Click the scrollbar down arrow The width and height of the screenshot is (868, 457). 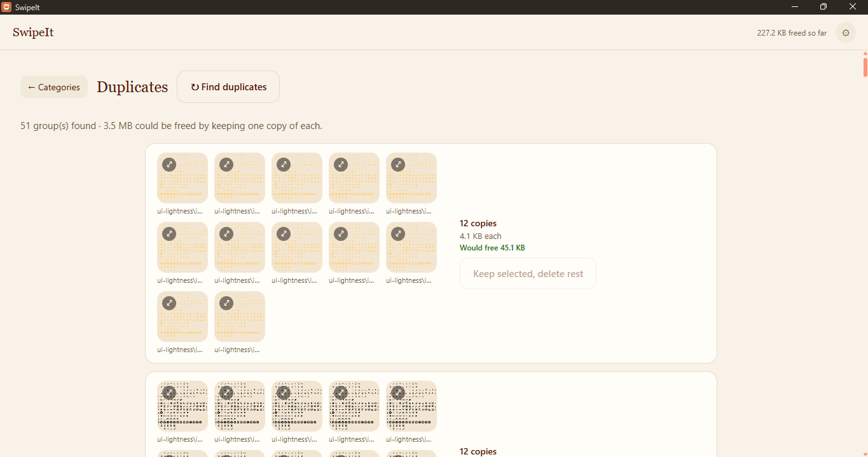point(865,453)
